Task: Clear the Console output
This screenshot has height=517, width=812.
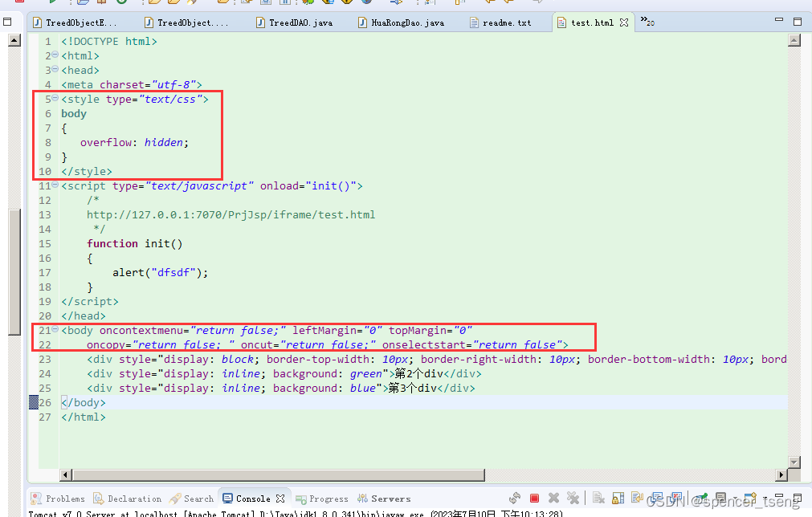Action: pos(598,498)
